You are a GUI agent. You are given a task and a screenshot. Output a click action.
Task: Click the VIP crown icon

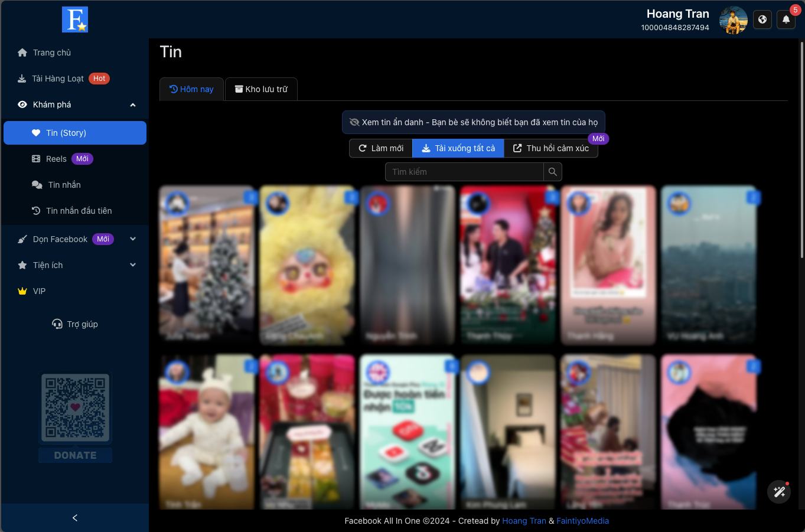click(22, 291)
